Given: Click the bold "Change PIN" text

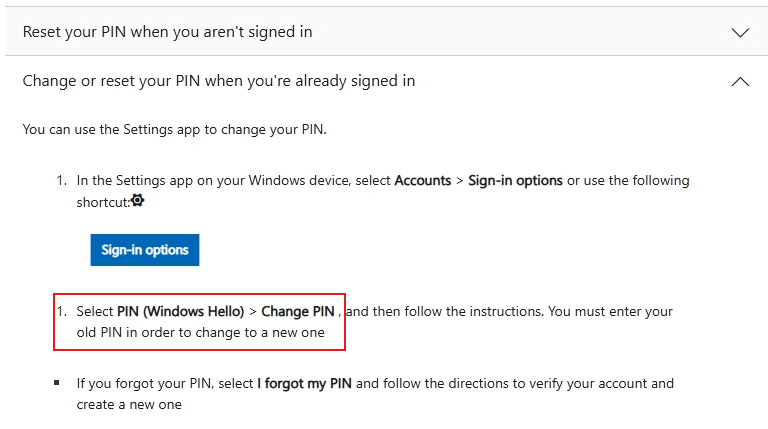Looking at the screenshot, I should pos(298,311).
